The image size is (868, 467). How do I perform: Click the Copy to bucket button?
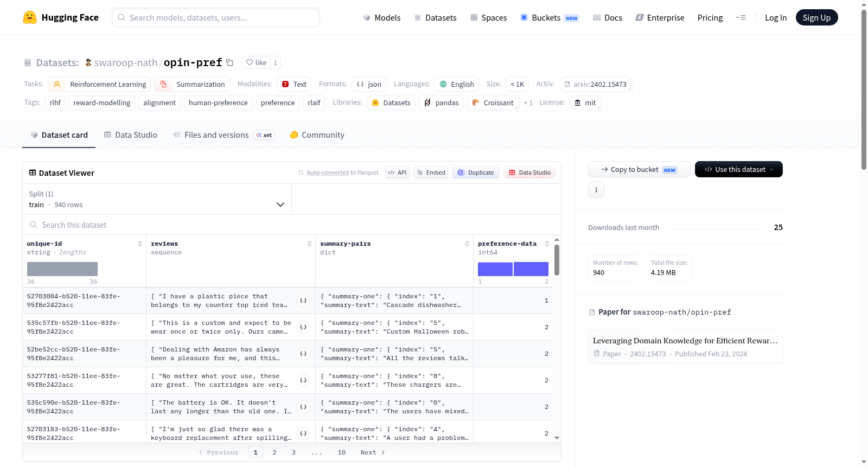(639, 169)
